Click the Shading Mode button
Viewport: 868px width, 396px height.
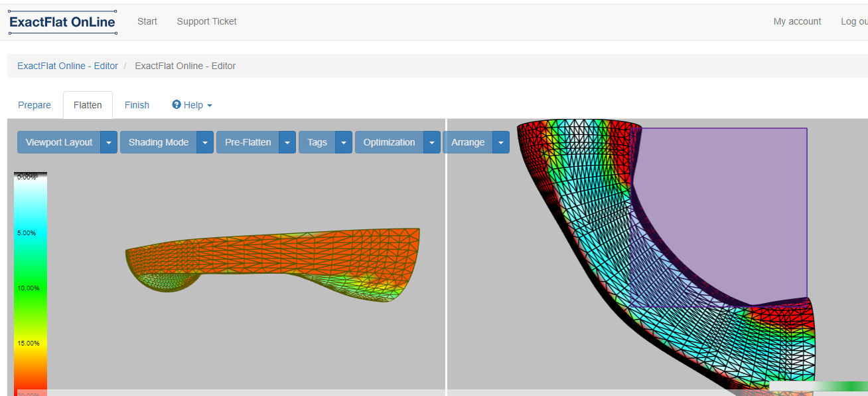159,142
